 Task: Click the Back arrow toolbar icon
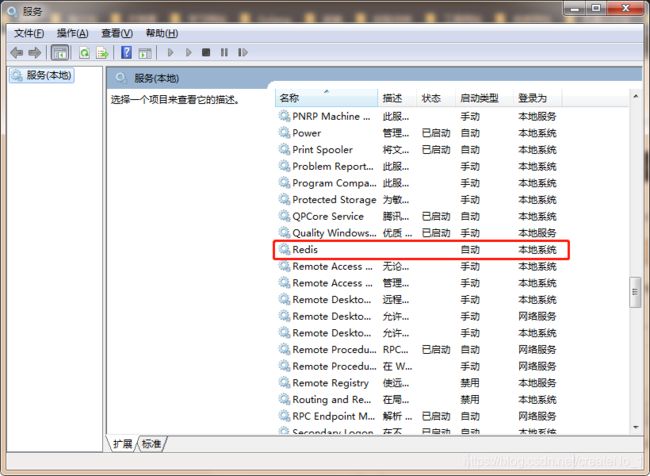pyautogui.click(x=17, y=53)
